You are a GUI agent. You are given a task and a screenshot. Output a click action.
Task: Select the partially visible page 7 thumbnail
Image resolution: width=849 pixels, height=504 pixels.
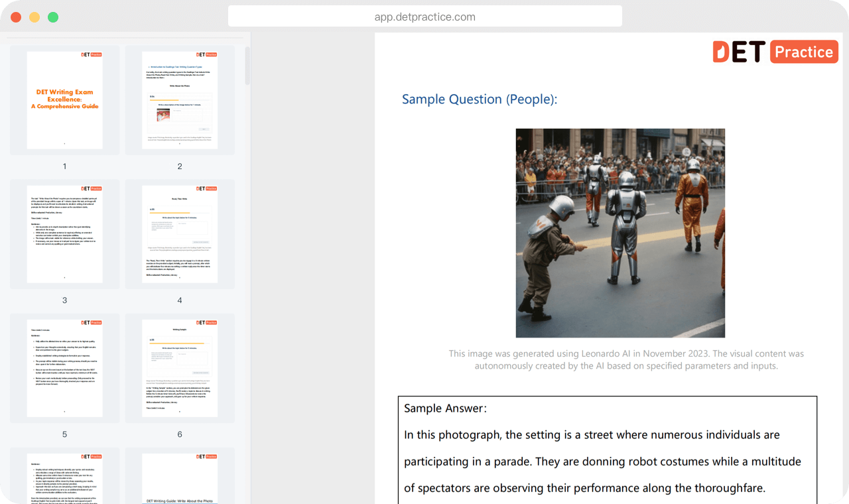[64, 477]
